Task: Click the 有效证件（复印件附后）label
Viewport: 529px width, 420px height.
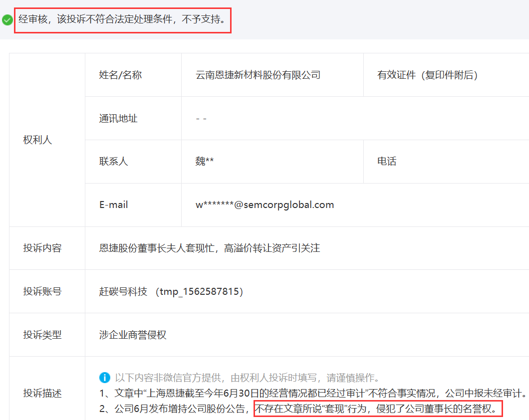Action: [428, 75]
